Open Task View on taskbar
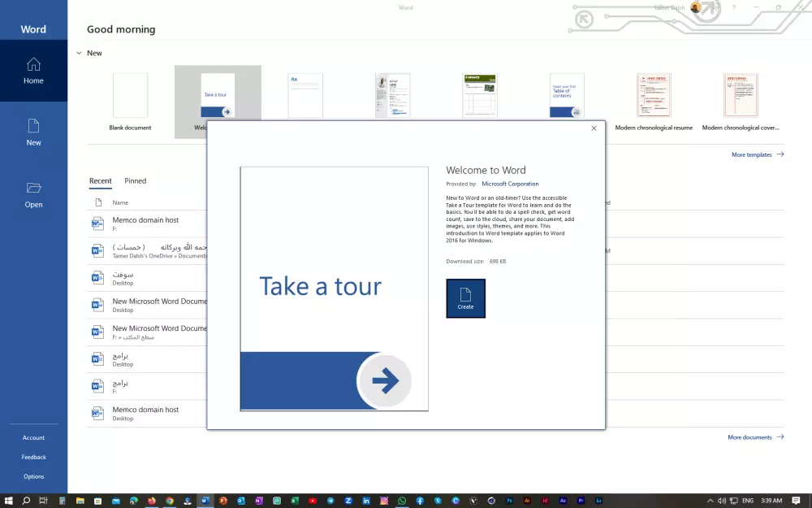The height and width of the screenshot is (508, 812). [x=44, y=501]
